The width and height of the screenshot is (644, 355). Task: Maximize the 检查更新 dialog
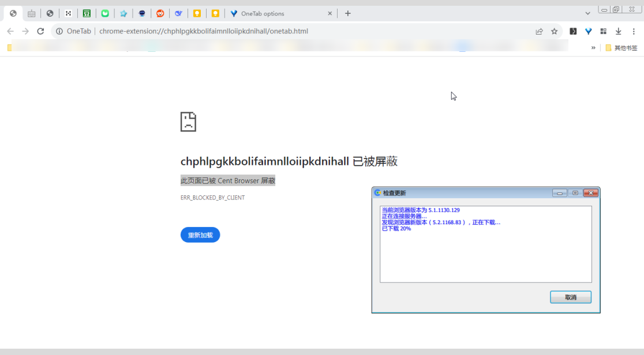575,193
